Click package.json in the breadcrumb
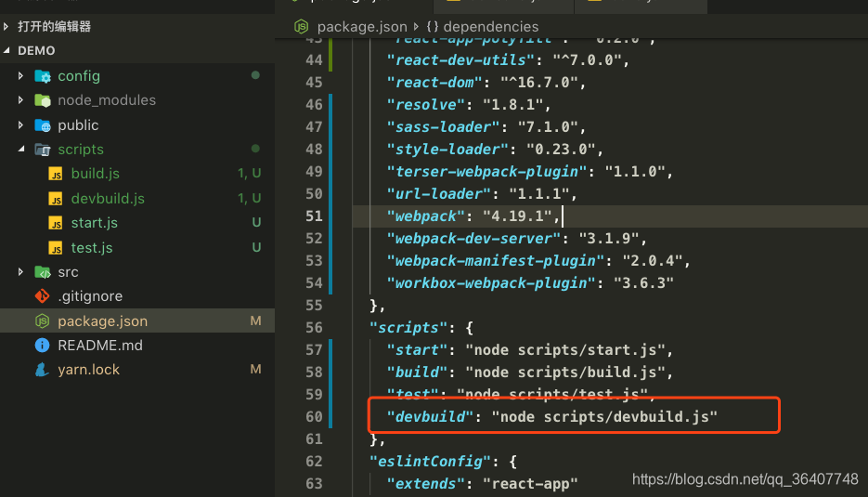The height and width of the screenshot is (497, 868). click(x=362, y=27)
